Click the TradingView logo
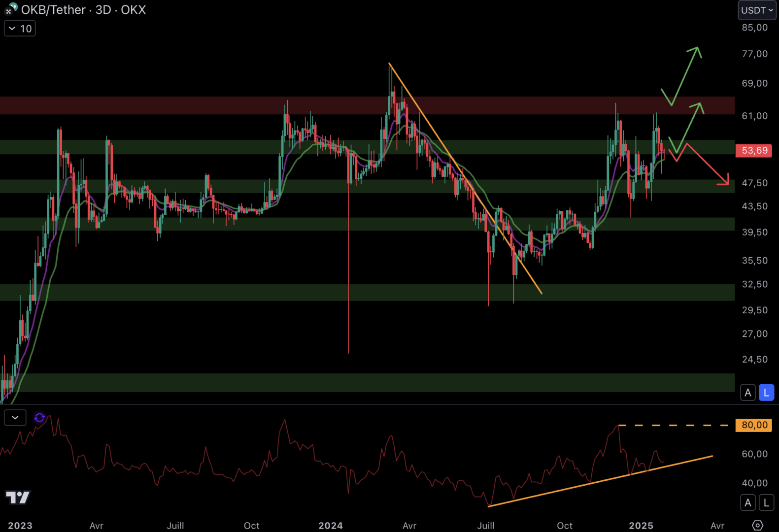The height and width of the screenshot is (532, 779). click(x=18, y=497)
